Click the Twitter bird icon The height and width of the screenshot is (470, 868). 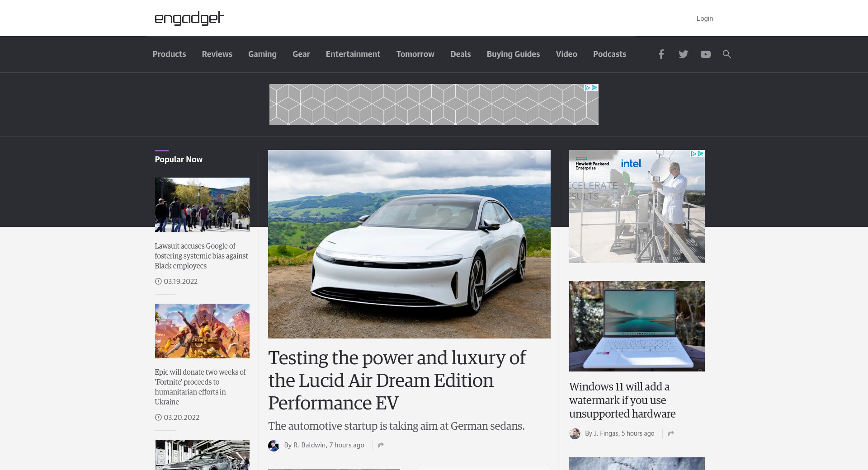pyautogui.click(x=683, y=54)
